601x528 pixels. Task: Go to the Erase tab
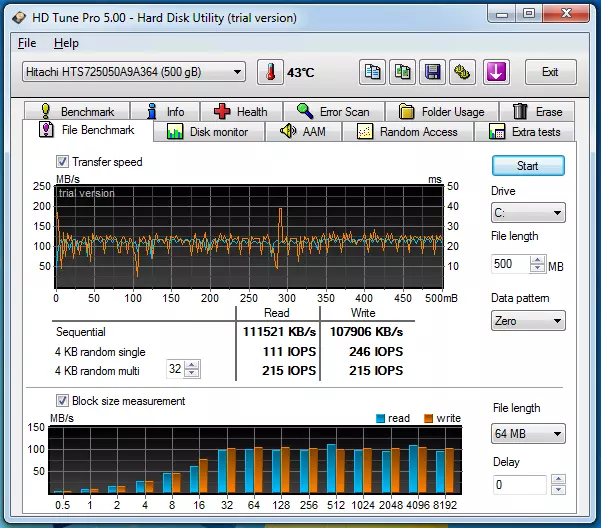point(538,112)
